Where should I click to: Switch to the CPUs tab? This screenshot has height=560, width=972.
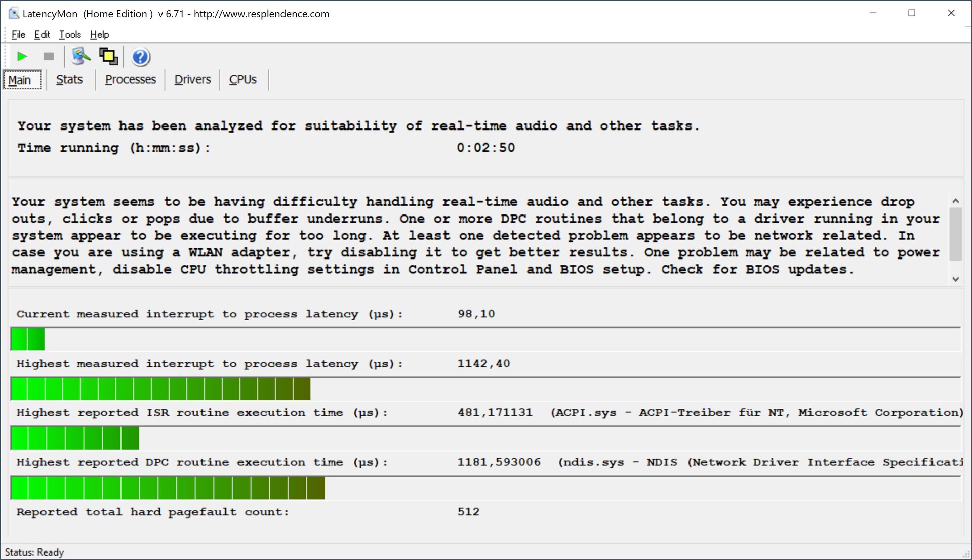click(242, 80)
